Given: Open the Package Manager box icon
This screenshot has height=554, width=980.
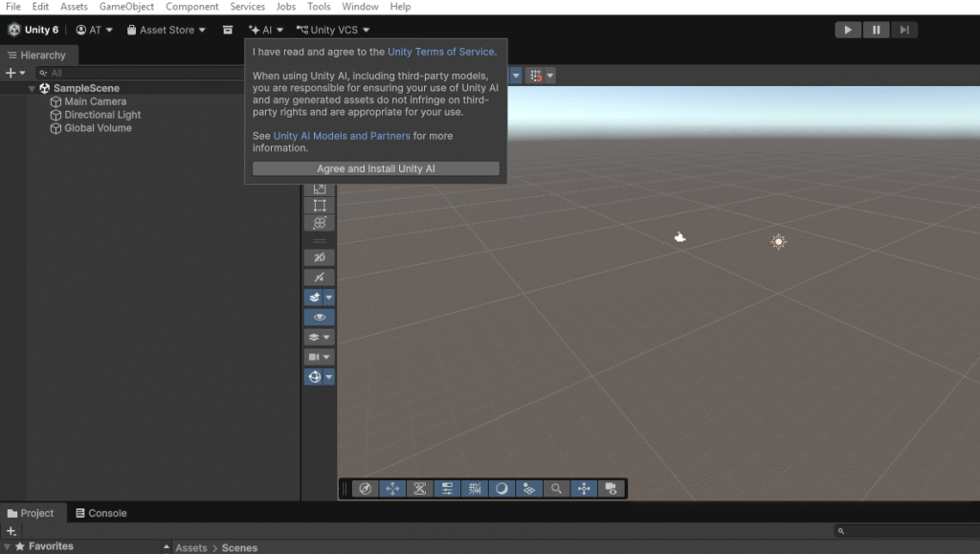Looking at the screenshot, I should click(x=228, y=30).
